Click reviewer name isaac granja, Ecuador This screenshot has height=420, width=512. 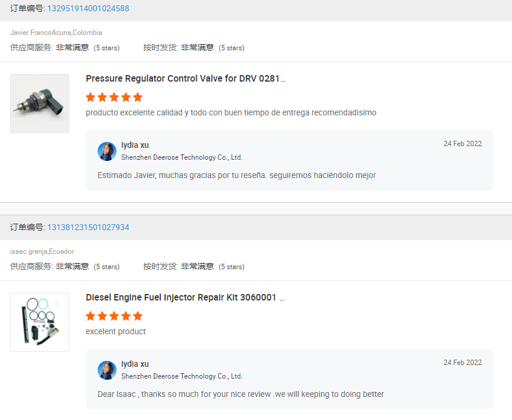pos(42,251)
